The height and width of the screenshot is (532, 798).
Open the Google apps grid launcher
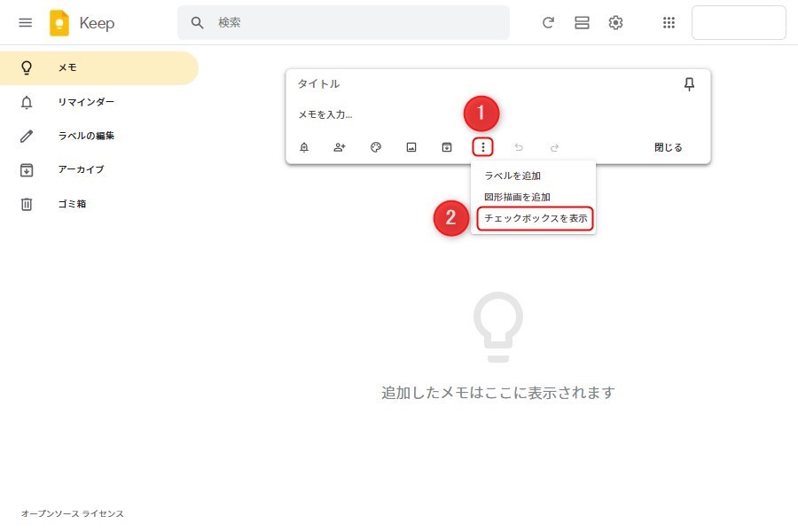(669, 23)
